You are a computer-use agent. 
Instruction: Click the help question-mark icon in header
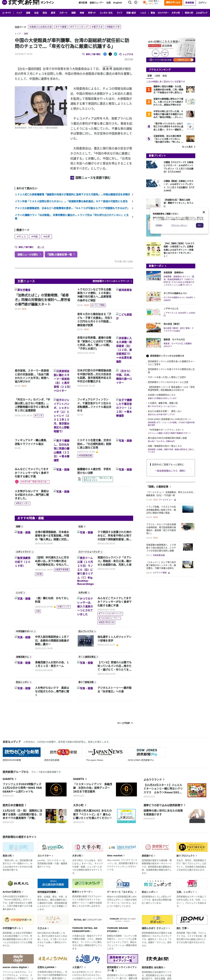tap(136, 2)
